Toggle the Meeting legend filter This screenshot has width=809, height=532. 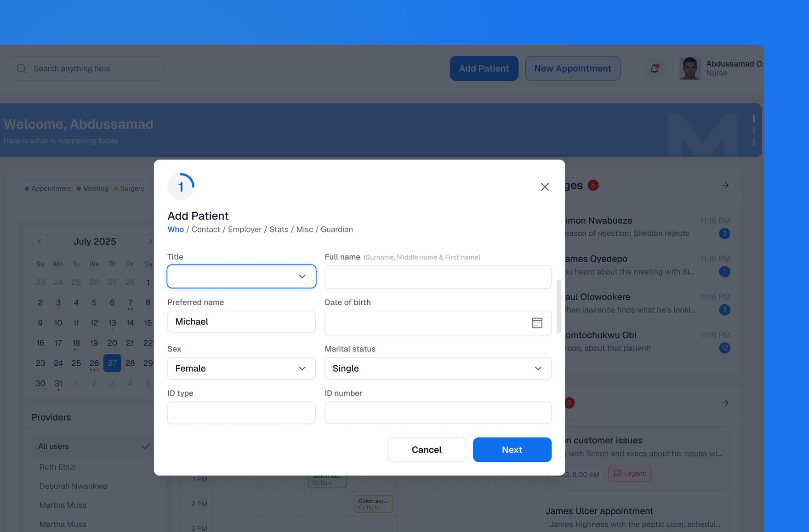point(92,188)
